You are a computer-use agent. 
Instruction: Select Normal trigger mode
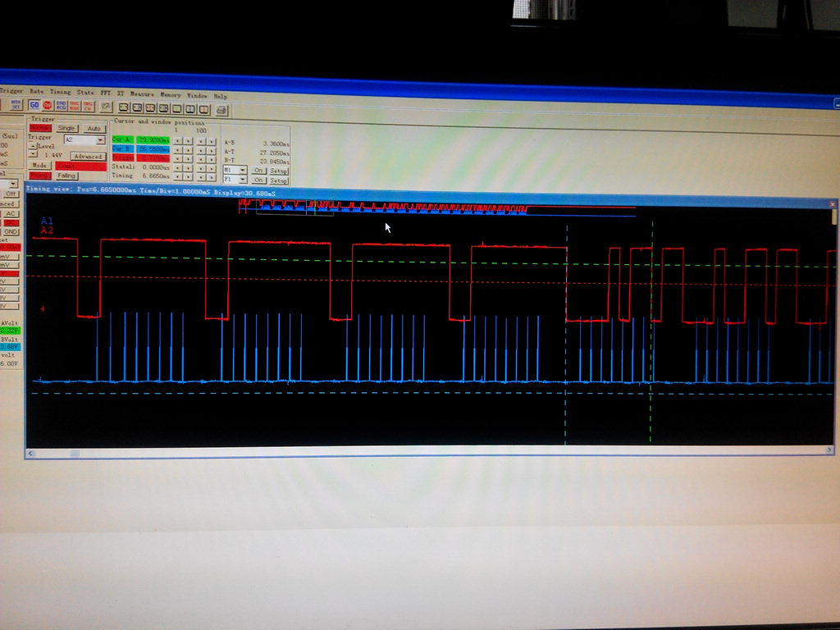tap(40, 127)
